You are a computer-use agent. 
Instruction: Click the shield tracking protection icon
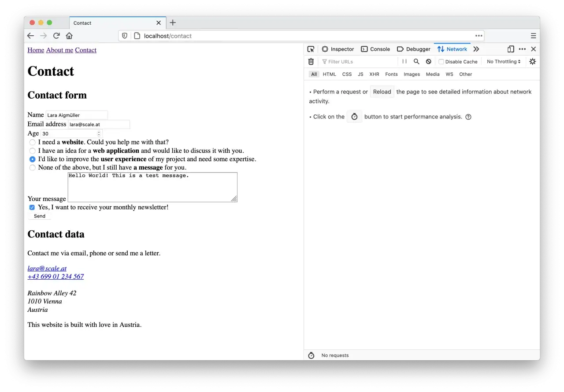[125, 36]
